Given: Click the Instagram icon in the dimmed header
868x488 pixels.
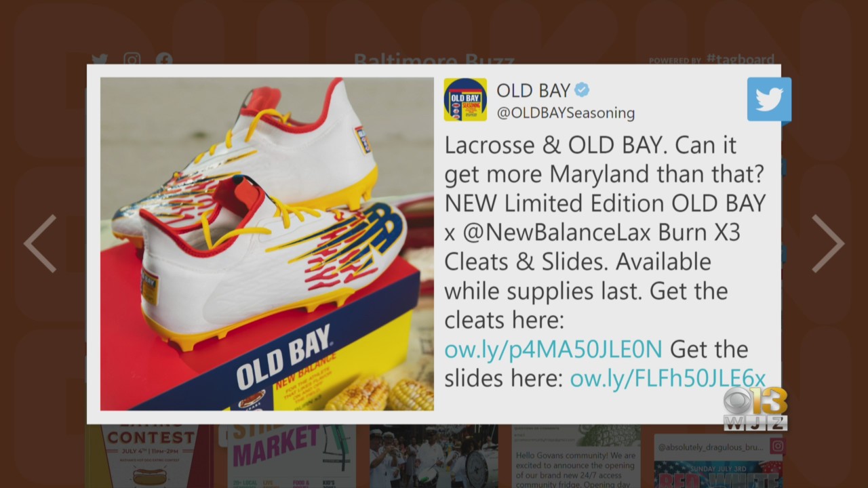Looking at the screenshot, I should point(132,60).
